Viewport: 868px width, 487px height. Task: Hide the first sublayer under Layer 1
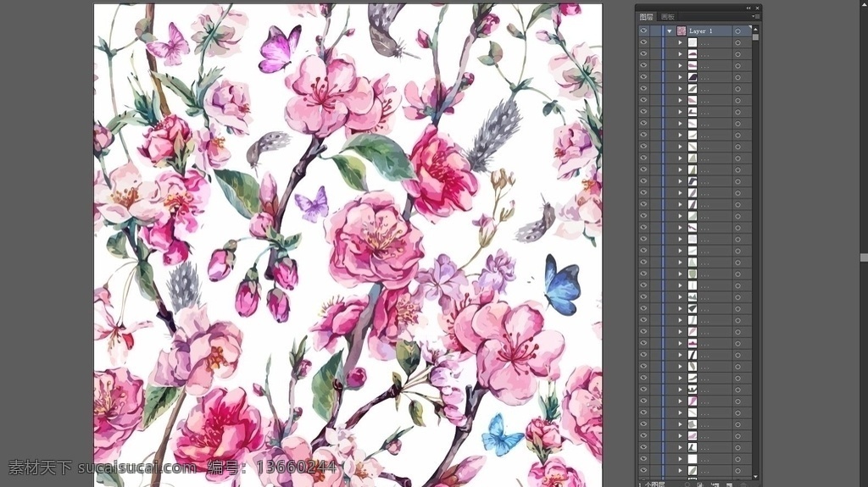point(643,42)
